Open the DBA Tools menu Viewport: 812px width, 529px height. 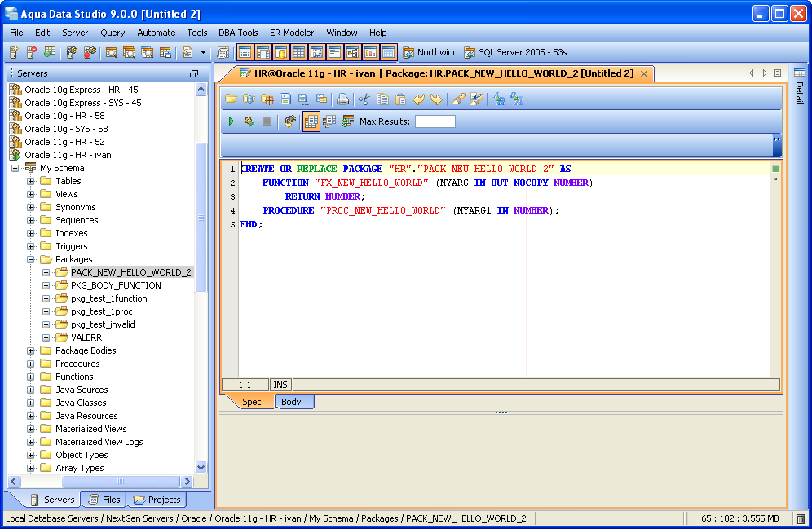pos(238,33)
